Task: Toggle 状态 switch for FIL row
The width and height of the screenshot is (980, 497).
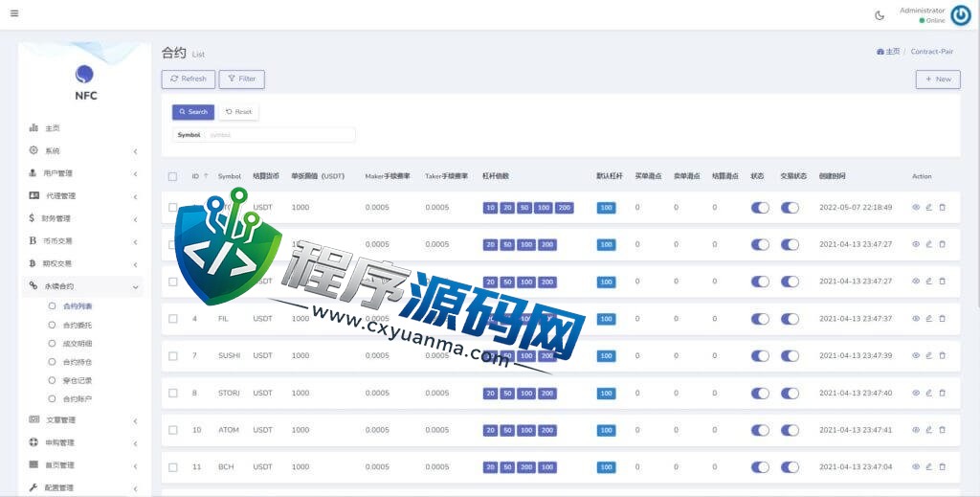Action: click(760, 319)
